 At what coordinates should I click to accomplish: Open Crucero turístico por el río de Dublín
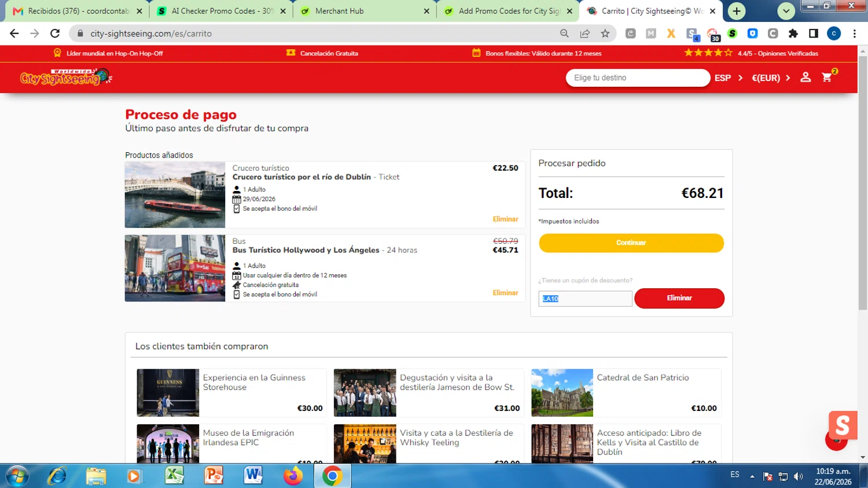(301, 177)
